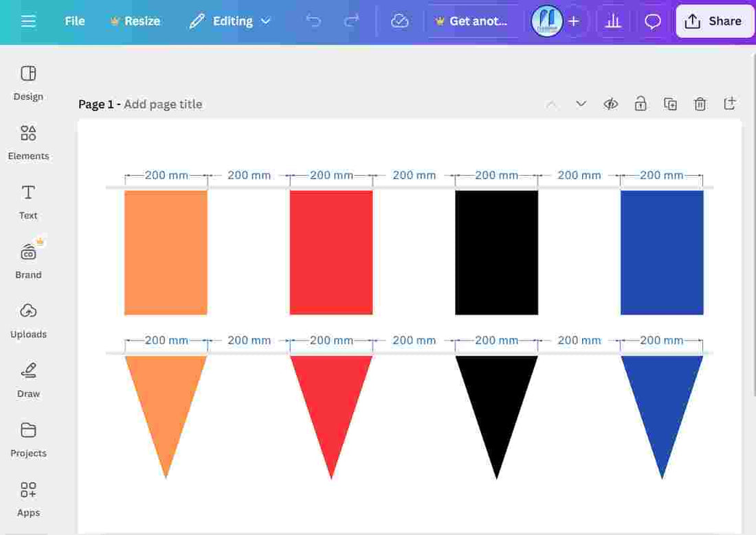Image resolution: width=756 pixels, height=535 pixels.
Task: Click the 200 mm label above orange rectangle
Action: point(166,175)
